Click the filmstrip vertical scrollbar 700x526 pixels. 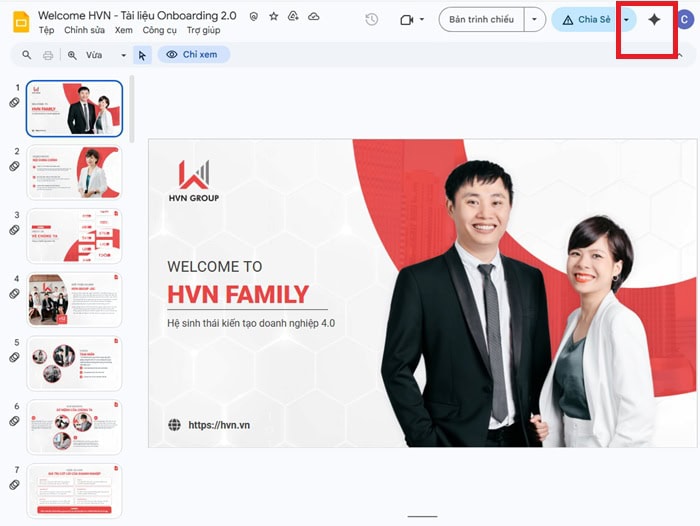132,109
